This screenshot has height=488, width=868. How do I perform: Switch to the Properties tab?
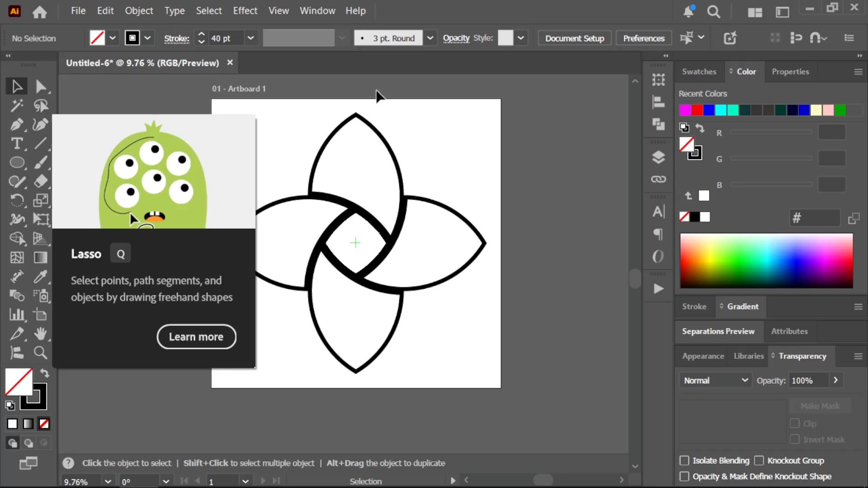point(790,71)
